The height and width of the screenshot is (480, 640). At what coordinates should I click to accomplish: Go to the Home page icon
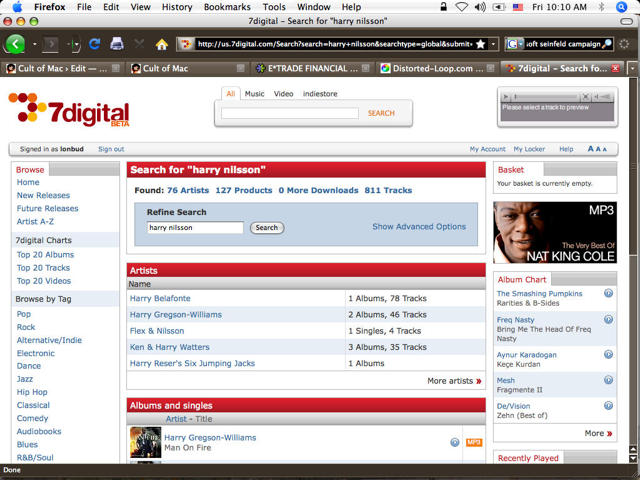tap(162, 44)
